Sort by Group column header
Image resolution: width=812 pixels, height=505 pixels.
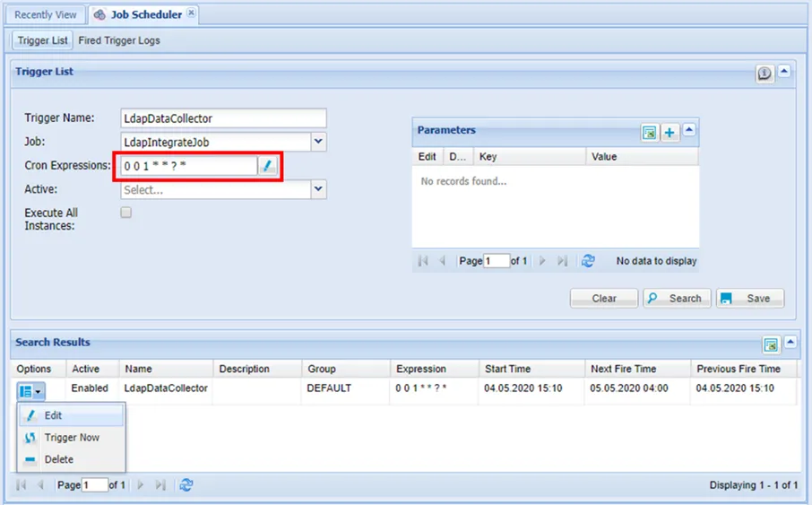pos(346,369)
